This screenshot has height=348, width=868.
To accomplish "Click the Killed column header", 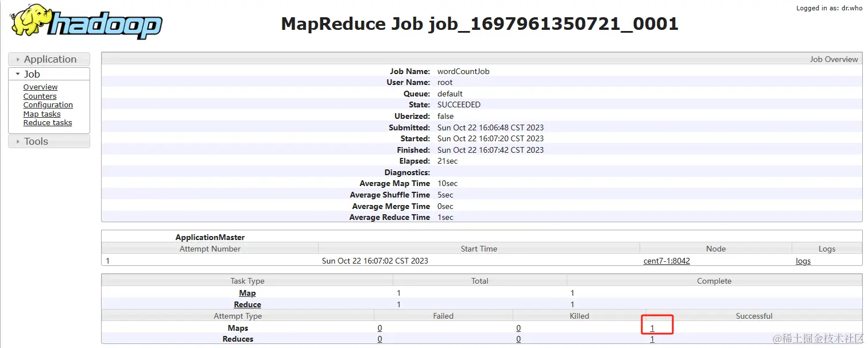I will coord(579,316).
